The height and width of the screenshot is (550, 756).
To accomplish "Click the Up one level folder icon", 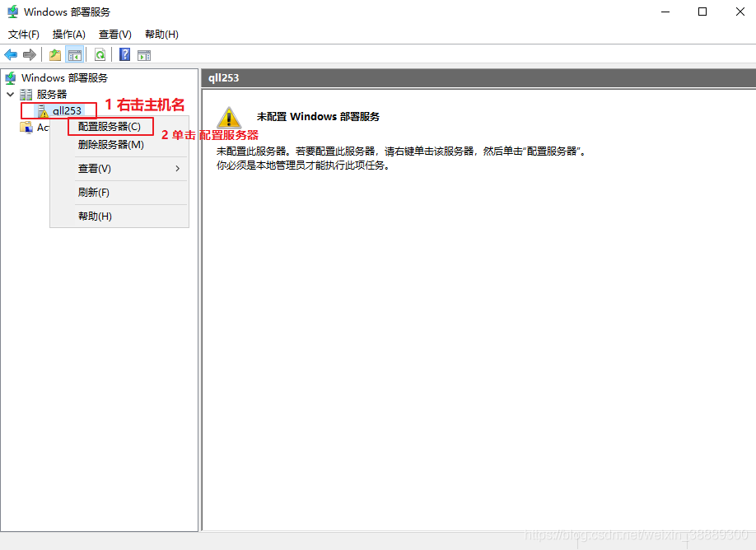I will click(x=54, y=55).
